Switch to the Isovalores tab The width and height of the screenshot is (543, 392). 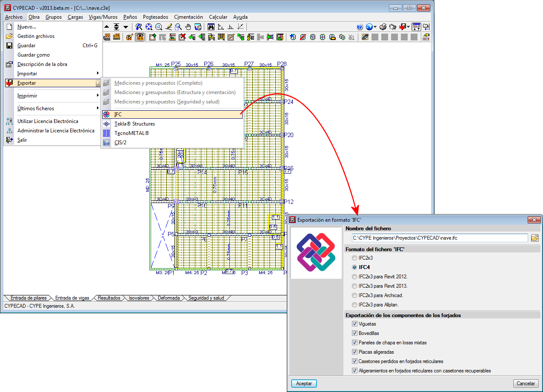coord(139,298)
